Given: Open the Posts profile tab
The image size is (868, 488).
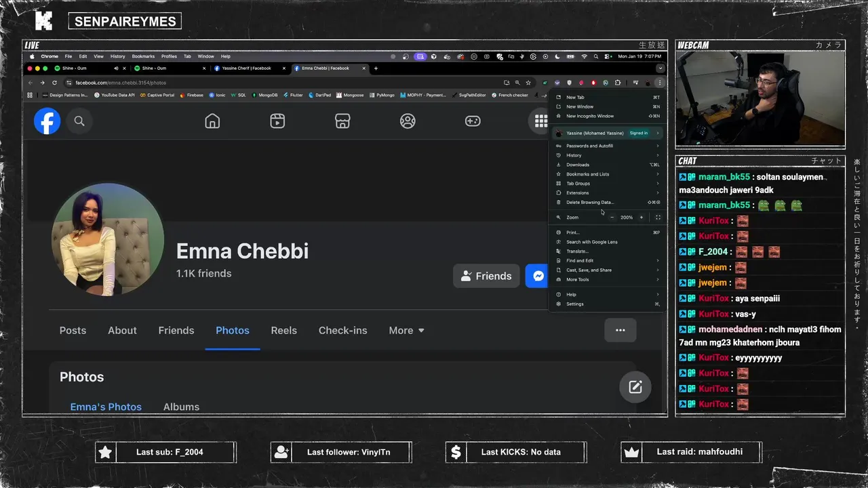Looking at the screenshot, I should click(x=73, y=331).
